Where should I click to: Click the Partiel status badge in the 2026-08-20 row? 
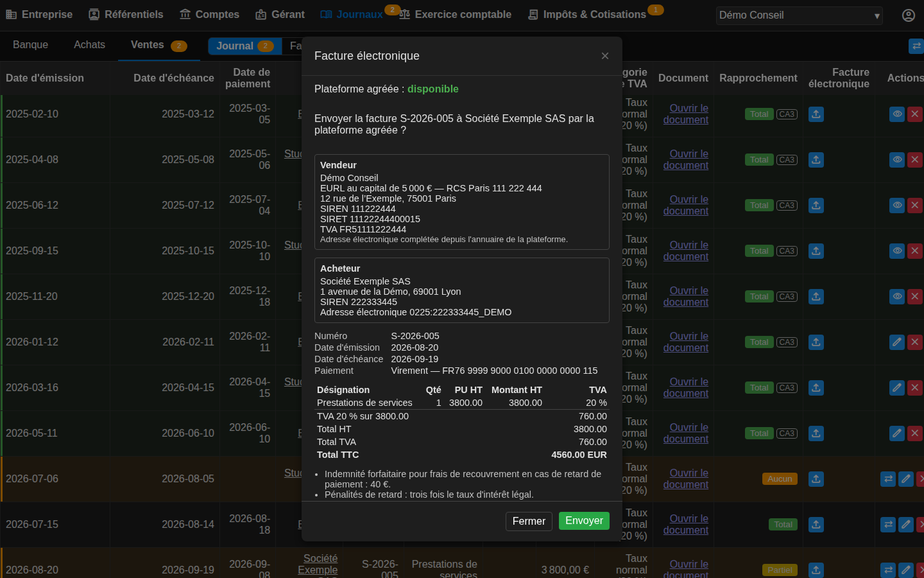780,570
